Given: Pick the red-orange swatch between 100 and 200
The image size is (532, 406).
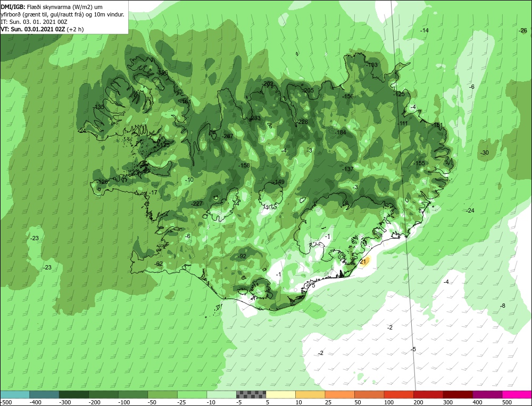Looking at the screenshot, I should (x=398, y=394).
